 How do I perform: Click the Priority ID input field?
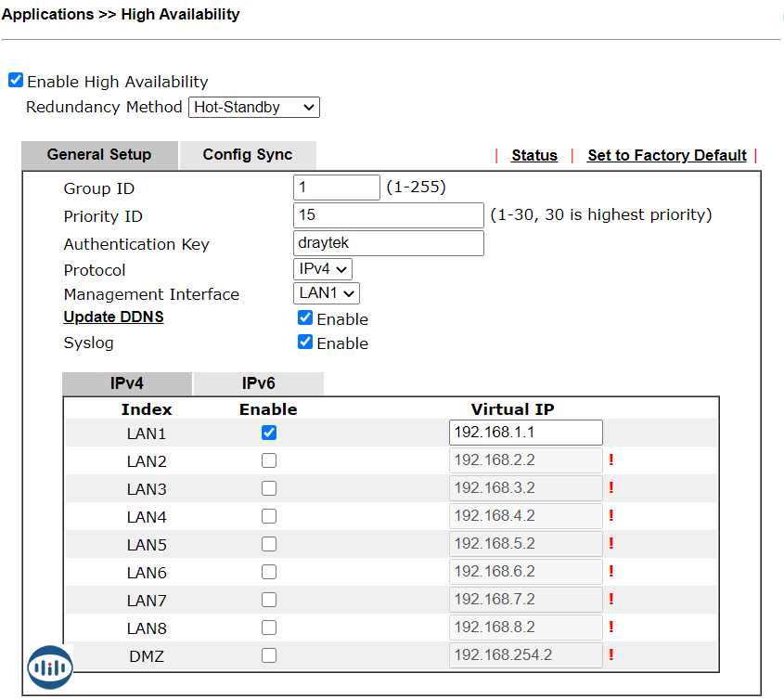(388, 215)
